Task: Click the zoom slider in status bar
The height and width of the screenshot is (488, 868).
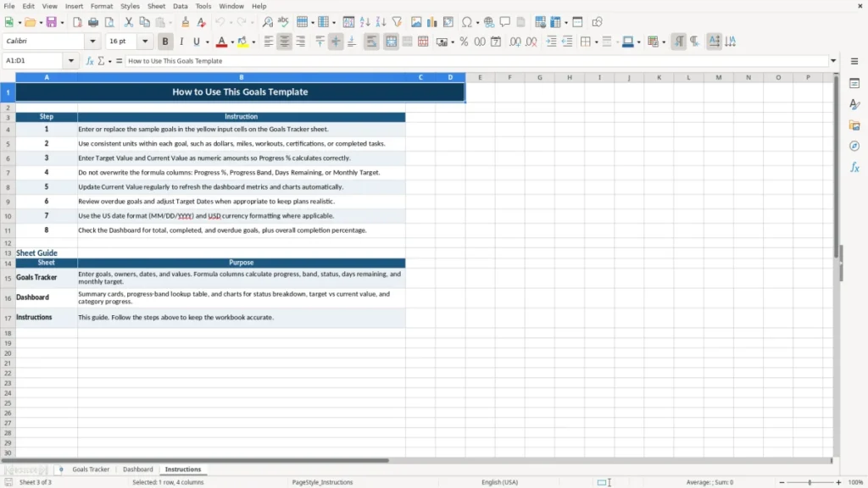Action: pos(810,482)
